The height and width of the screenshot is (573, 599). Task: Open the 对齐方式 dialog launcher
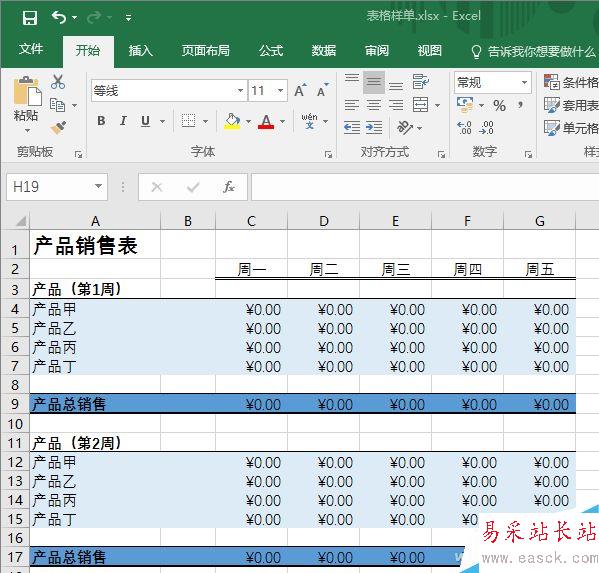pyautogui.click(x=442, y=154)
